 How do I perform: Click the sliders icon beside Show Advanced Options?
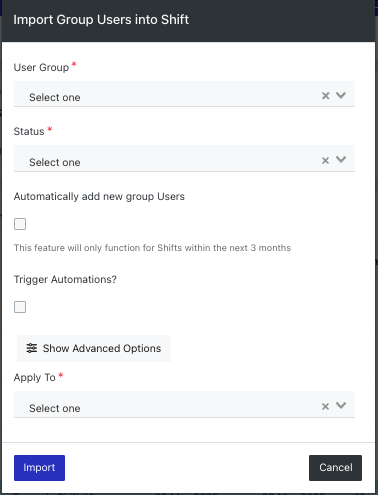[x=32, y=348]
